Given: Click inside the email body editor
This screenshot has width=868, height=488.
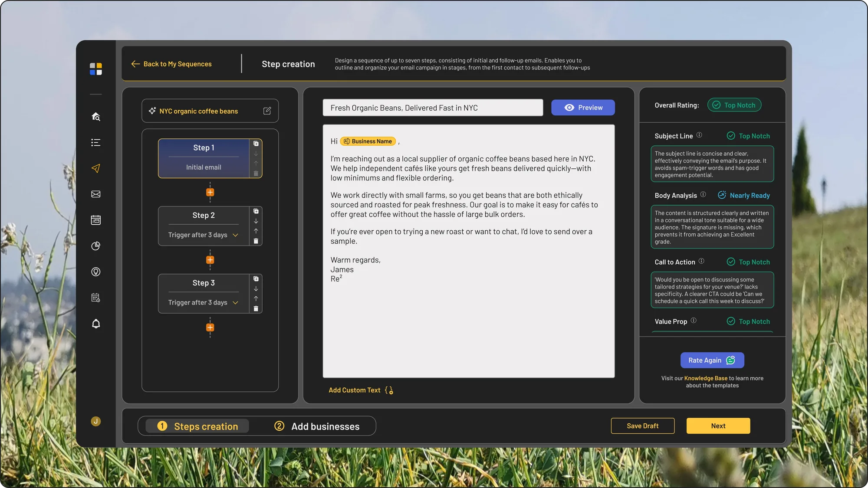Looking at the screenshot, I should point(469,251).
